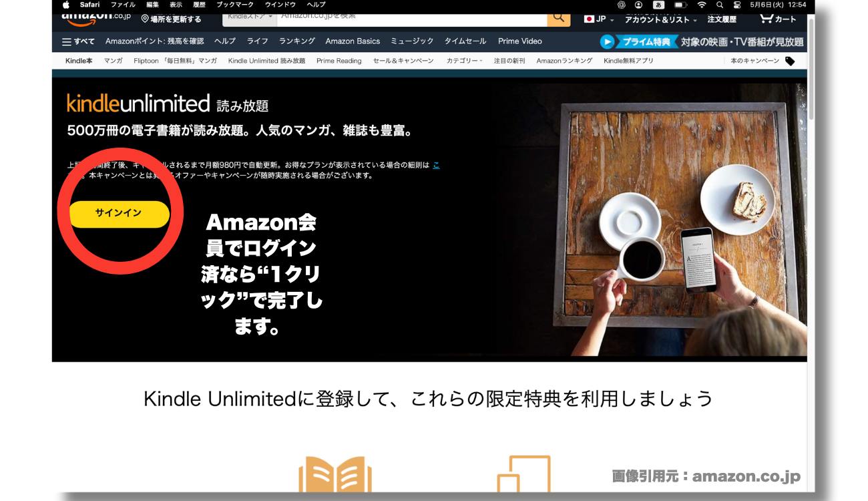This screenshot has height=501, width=868.
Task: Click the kindleunlimited logo
Action: point(138,104)
